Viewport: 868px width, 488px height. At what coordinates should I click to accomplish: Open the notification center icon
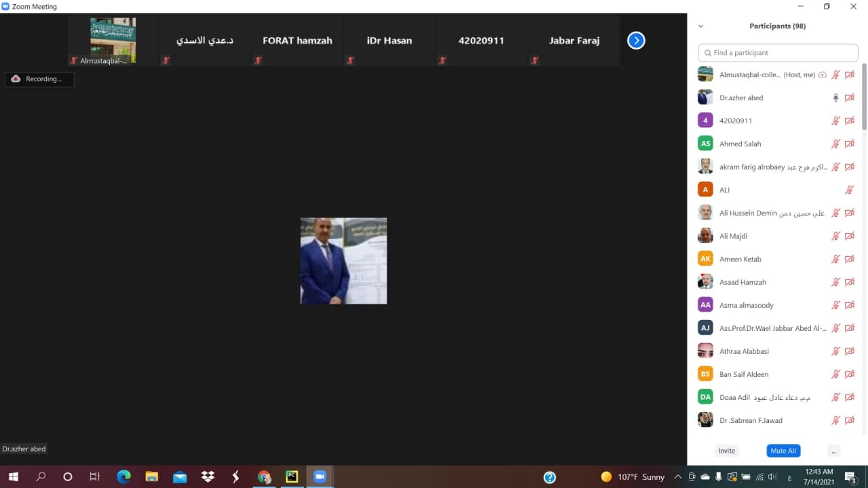(x=850, y=477)
